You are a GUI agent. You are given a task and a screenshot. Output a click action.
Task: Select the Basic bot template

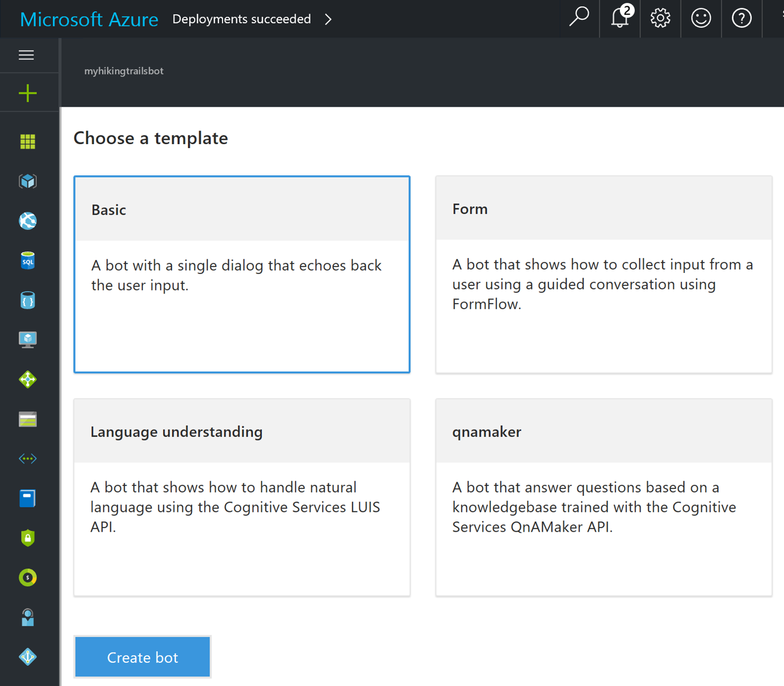tap(242, 274)
